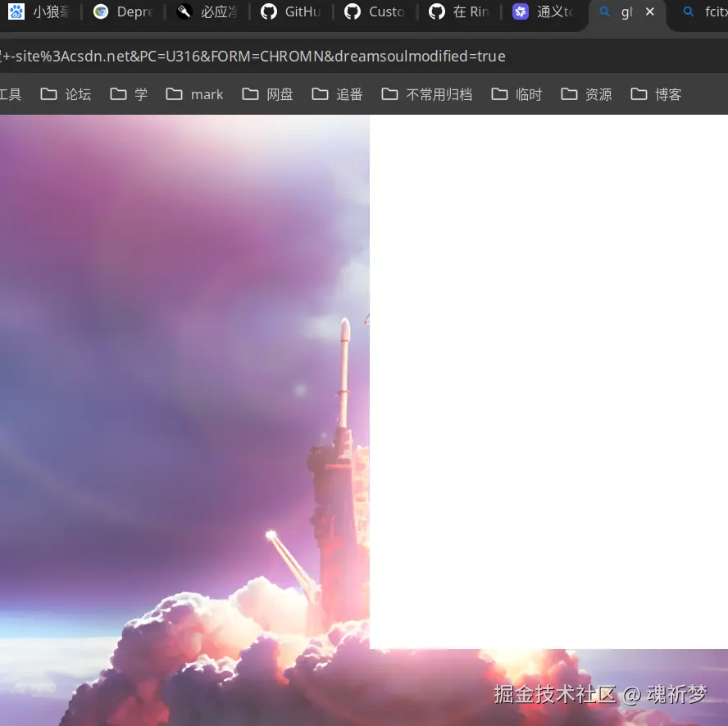Open the 资源 bookmarks folder
The height and width of the screenshot is (726, 728).
(x=586, y=95)
